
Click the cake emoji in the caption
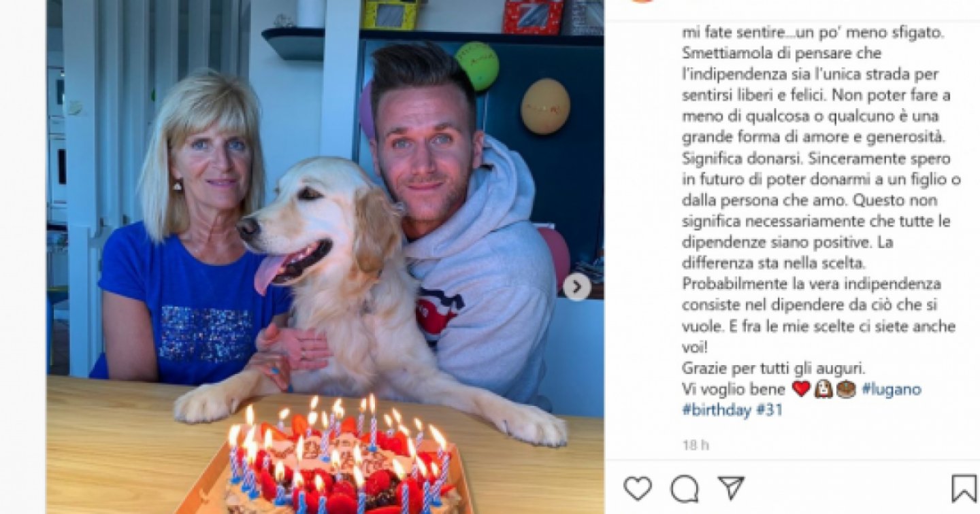click(846, 389)
